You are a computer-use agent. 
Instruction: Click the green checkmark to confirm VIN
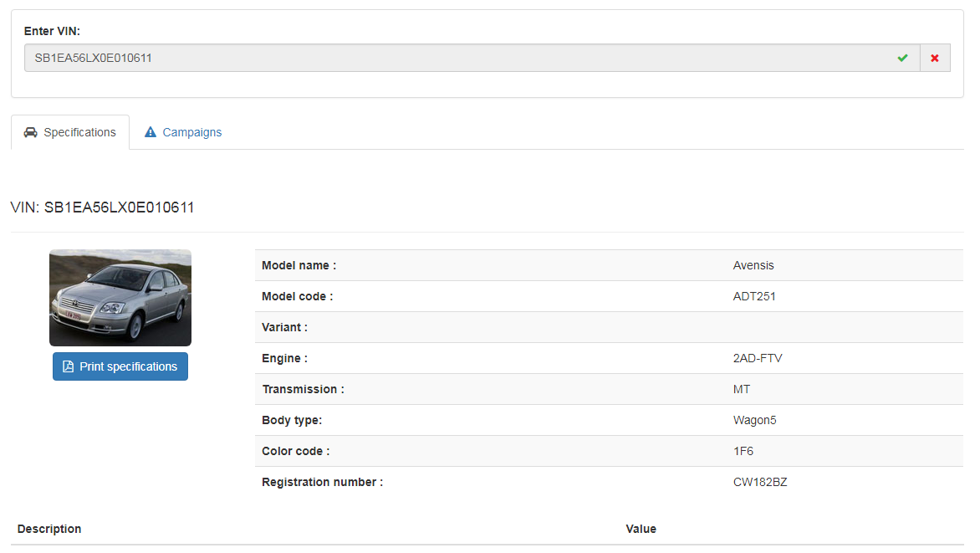[902, 58]
